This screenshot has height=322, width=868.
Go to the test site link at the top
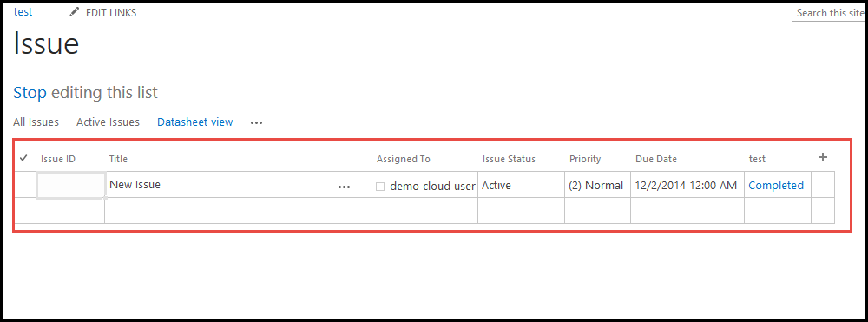pyautogui.click(x=23, y=11)
